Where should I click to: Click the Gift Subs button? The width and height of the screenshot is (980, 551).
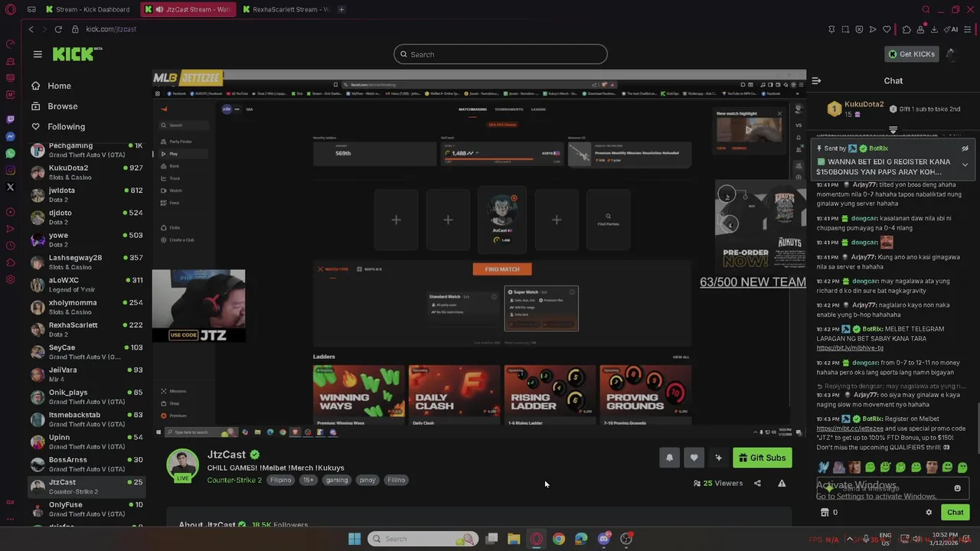pos(763,458)
